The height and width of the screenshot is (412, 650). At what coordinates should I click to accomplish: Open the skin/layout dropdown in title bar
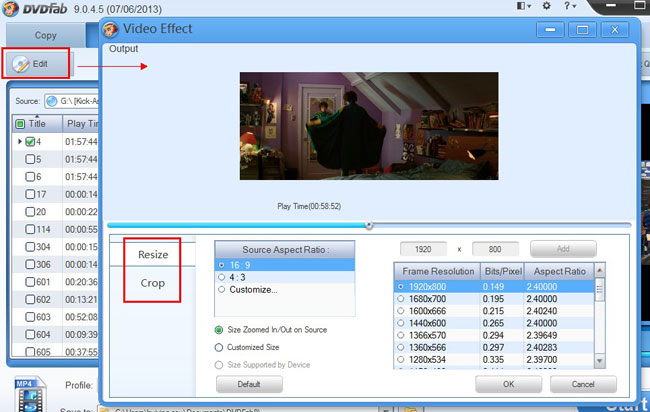pyautogui.click(x=524, y=6)
